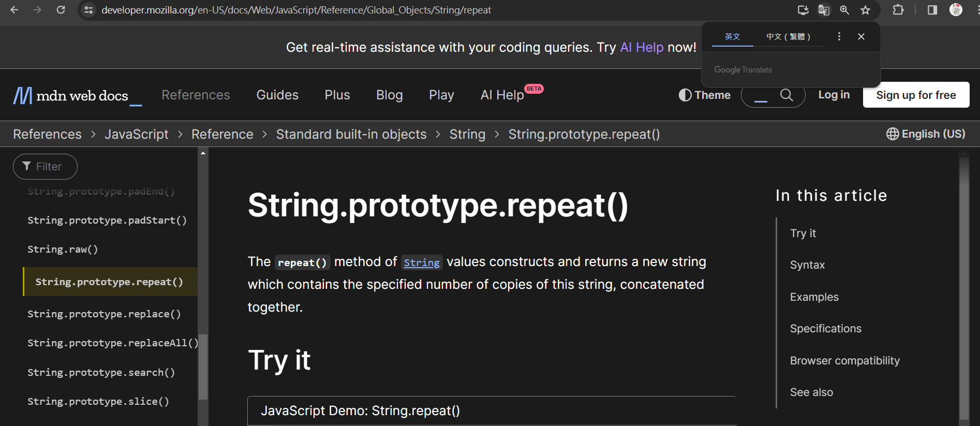Open the browser extensions puzzle icon
Viewport: 980px width, 426px height.
pyautogui.click(x=898, y=10)
